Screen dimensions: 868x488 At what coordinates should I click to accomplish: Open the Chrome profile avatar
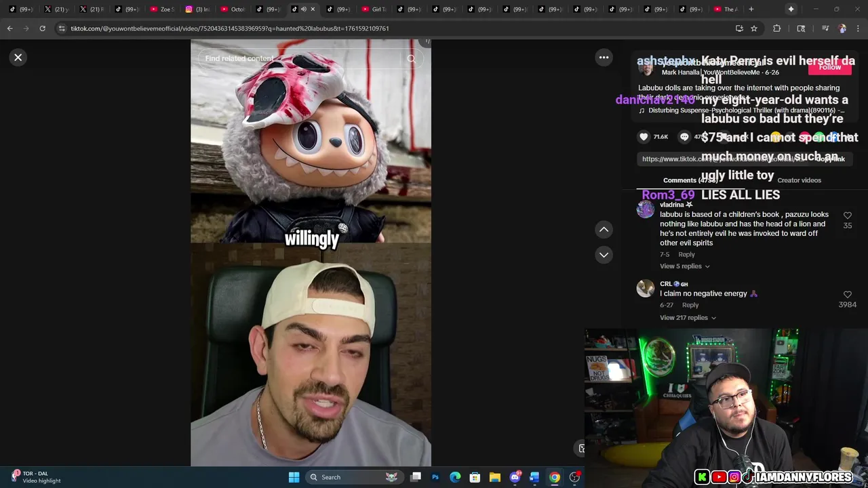(x=842, y=28)
